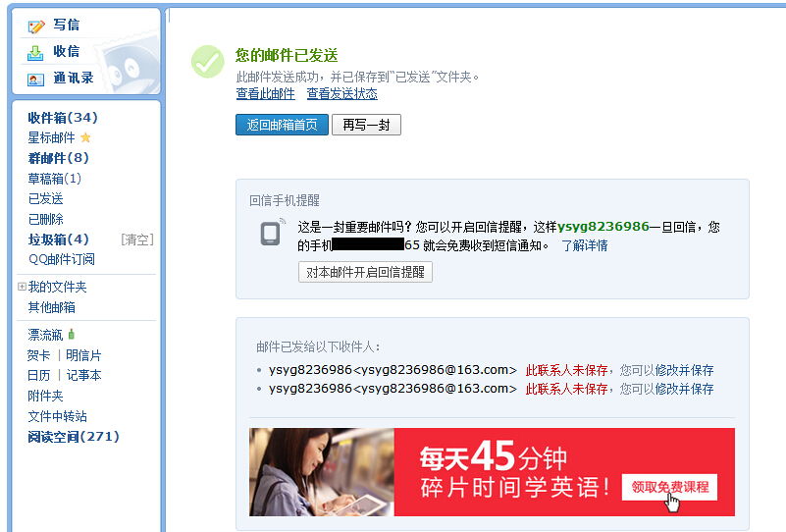Click the 返回邮箱首页 button
The height and width of the screenshot is (532, 786).
click(x=282, y=125)
